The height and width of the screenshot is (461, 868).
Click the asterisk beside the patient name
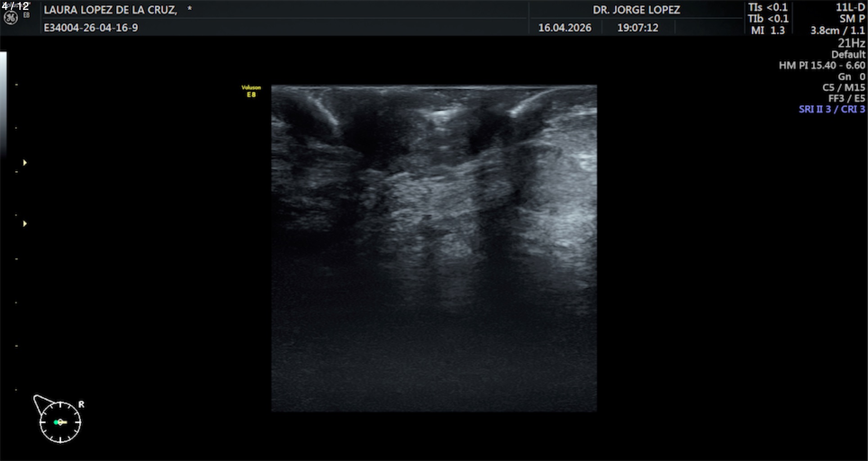(x=190, y=9)
